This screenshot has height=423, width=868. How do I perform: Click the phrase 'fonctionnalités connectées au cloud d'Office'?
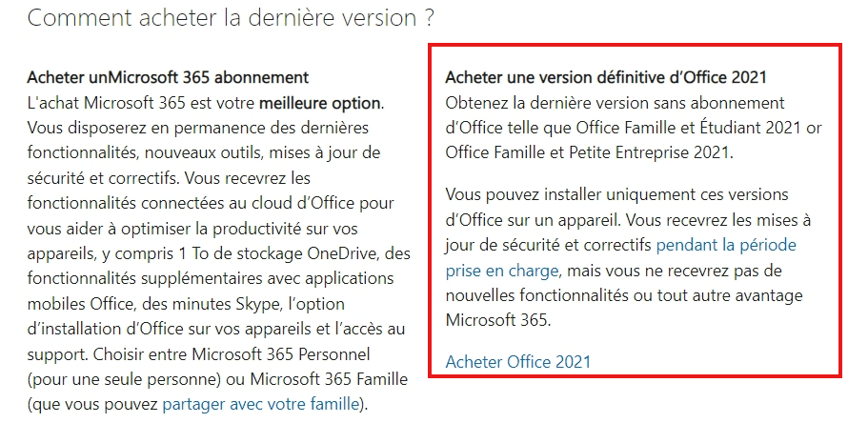point(191,203)
